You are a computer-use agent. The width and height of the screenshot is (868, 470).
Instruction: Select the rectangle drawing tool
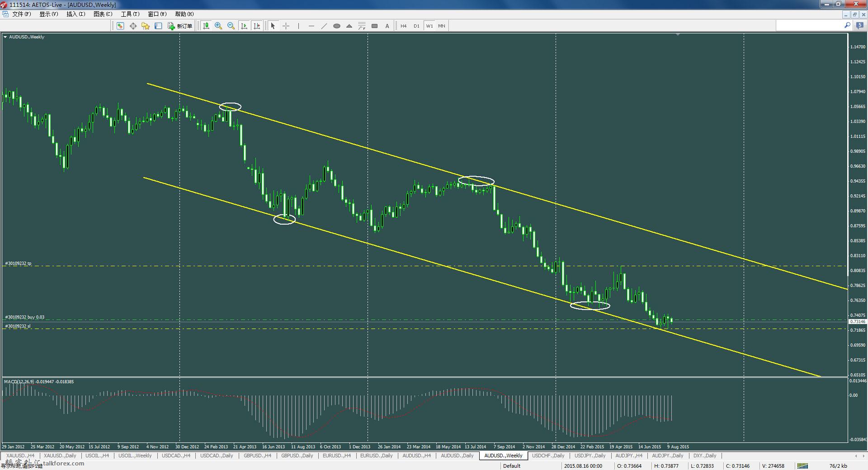click(374, 26)
